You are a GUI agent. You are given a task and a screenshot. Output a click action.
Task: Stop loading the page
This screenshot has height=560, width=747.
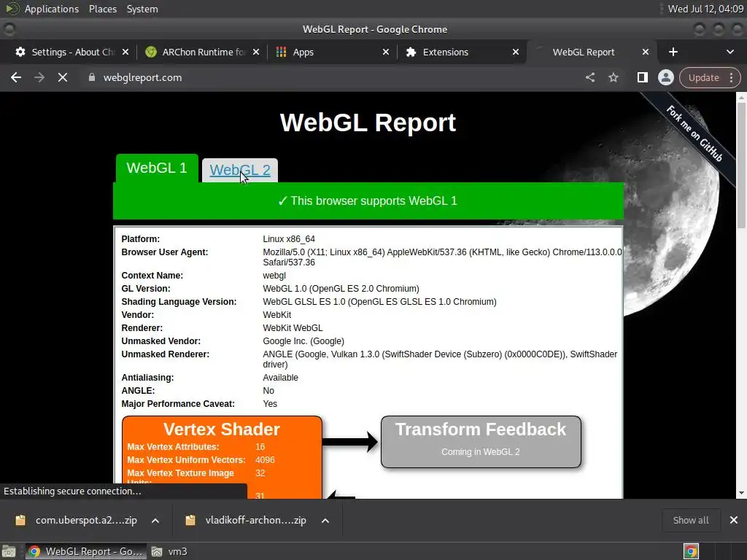(63, 77)
